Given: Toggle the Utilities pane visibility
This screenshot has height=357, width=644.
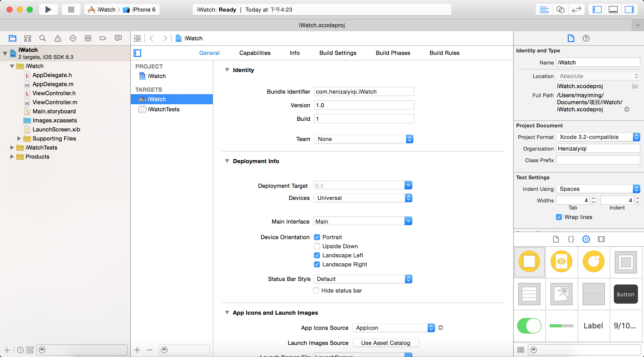Looking at the screenshot, I should click(x=629, y=10).
